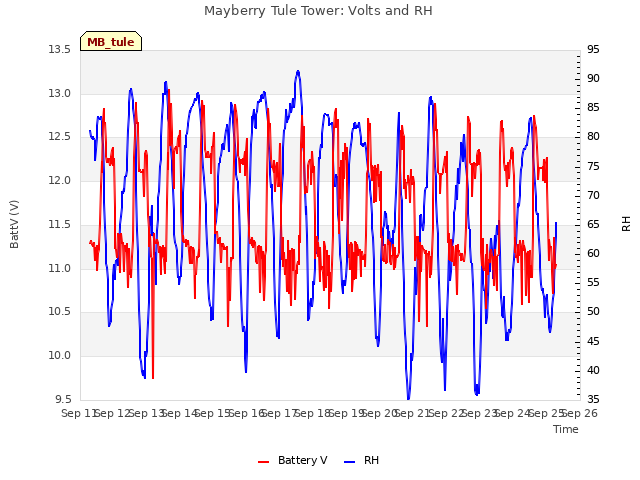Image resolution: width=640 pixels, height=480 pixels.
Task: Click the Sep 24 date tick label
Action: [x=513, y=413]
